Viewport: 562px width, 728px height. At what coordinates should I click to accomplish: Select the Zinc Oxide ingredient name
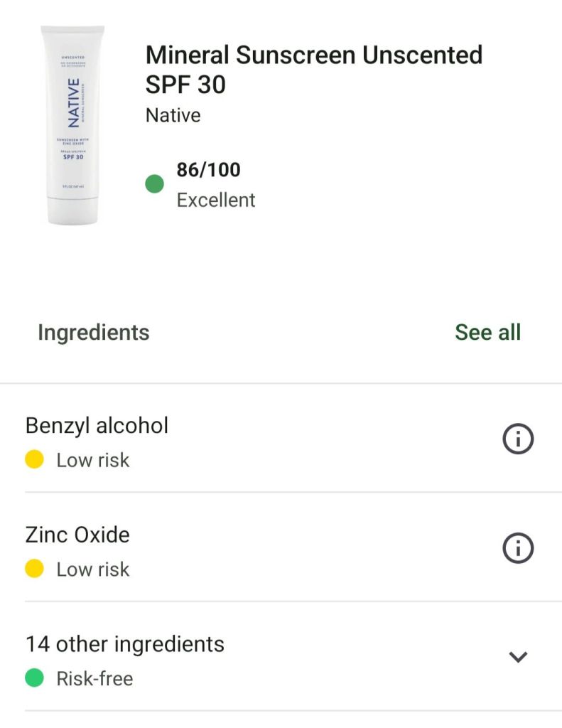(x=77, y=535)
